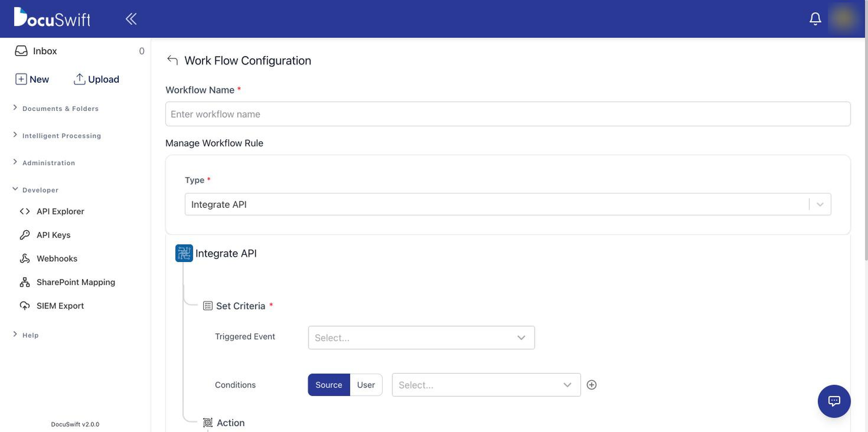868x432 pixels.
Task: Open the Type dropdown showing Integrate API
Action: coord(508,204)
